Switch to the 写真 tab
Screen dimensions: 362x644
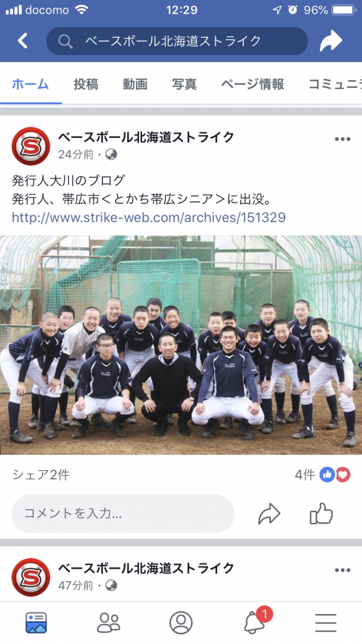pyautogui.click(x=184, y=84)
